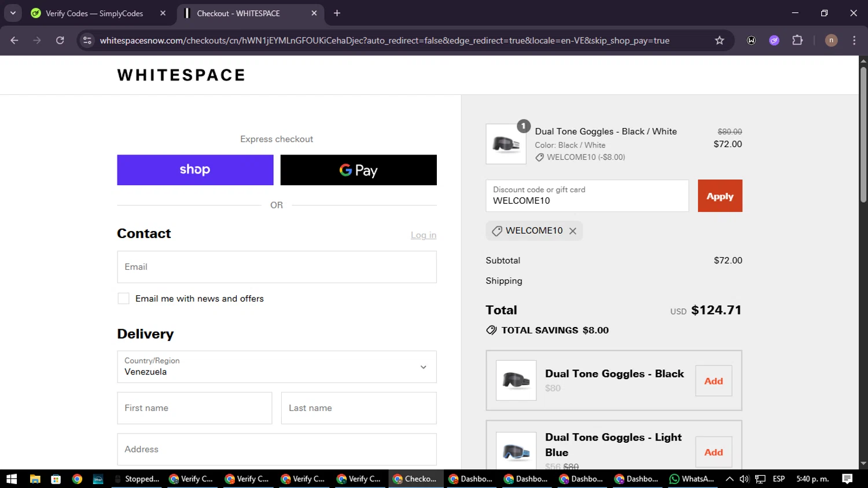
Task: Open the Disney+ taskbar icon
Action: tap(98, 479)
